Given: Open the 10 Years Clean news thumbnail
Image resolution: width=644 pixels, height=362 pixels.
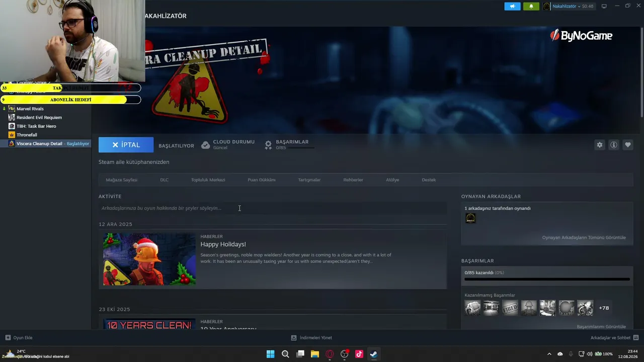Looking at the screenshot, I should point(149,324).
